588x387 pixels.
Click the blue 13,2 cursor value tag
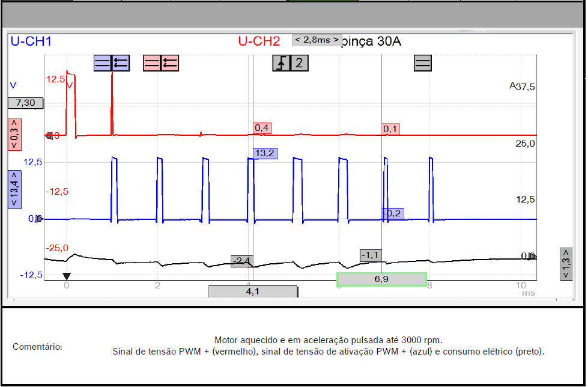point(265,153)
